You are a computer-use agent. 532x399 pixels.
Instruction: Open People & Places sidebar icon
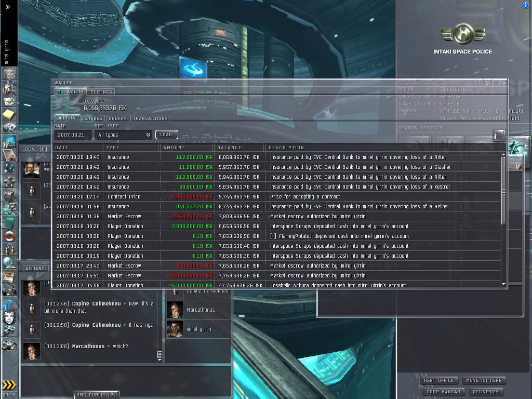[x=9, y=88]
